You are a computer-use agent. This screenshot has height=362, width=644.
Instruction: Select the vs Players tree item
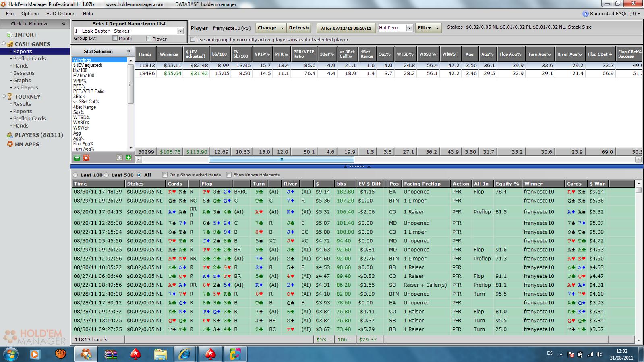click(x=25, y=87)
